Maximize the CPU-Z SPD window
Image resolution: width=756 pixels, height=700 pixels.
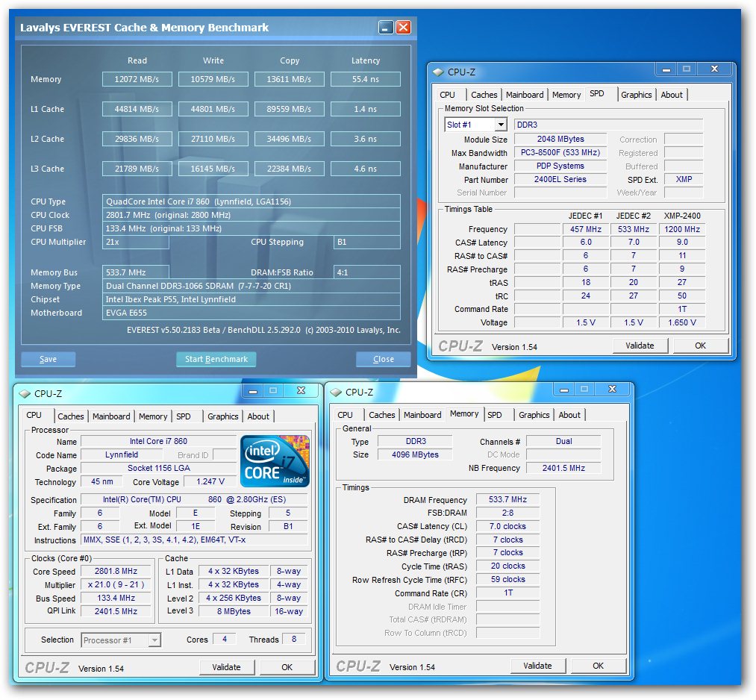pyautogui.click(x=687, y=69)
